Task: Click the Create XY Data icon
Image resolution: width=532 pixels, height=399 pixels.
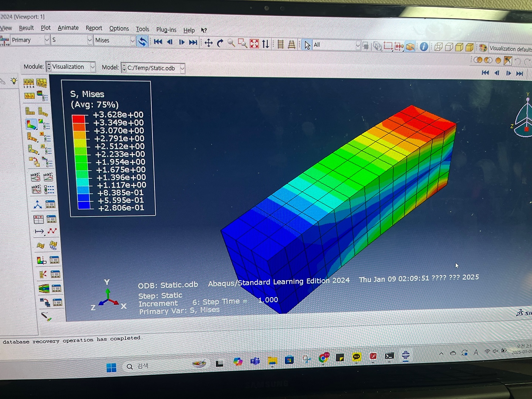Action: (38, 219)
